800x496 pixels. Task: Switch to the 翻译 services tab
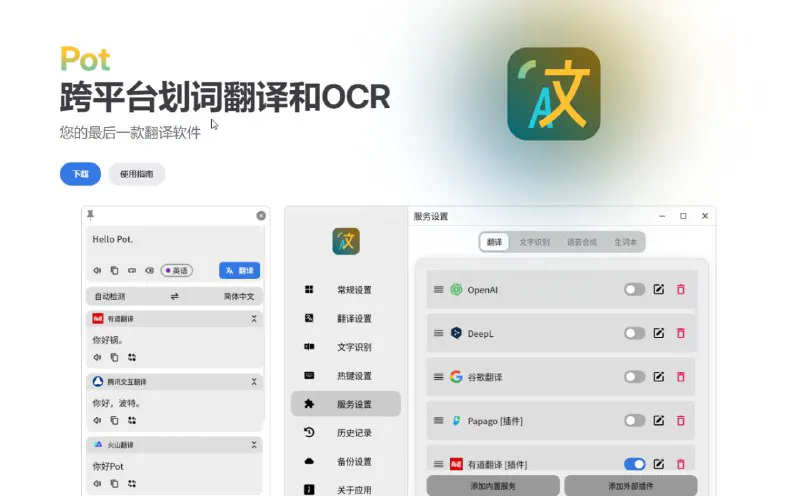(x=494, y=242)
